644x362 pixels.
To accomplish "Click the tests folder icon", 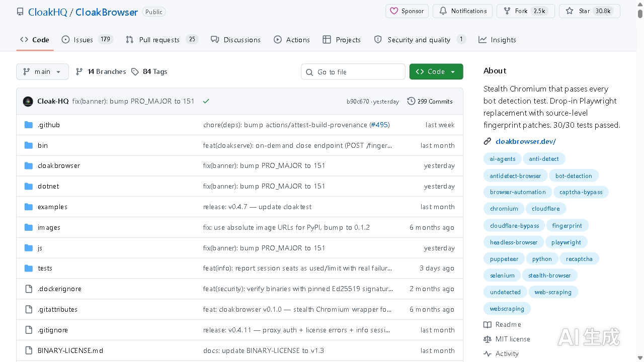I will [x=29, y=268].
